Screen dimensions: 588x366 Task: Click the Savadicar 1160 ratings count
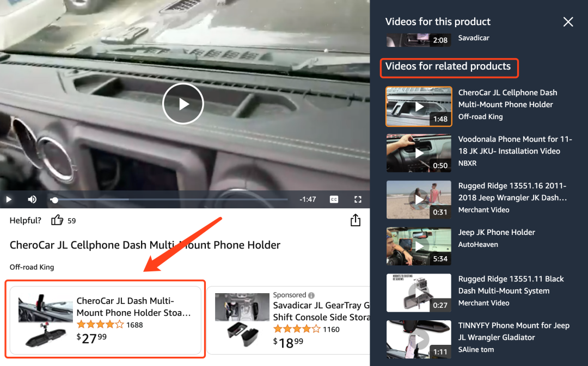coord(331,329)
